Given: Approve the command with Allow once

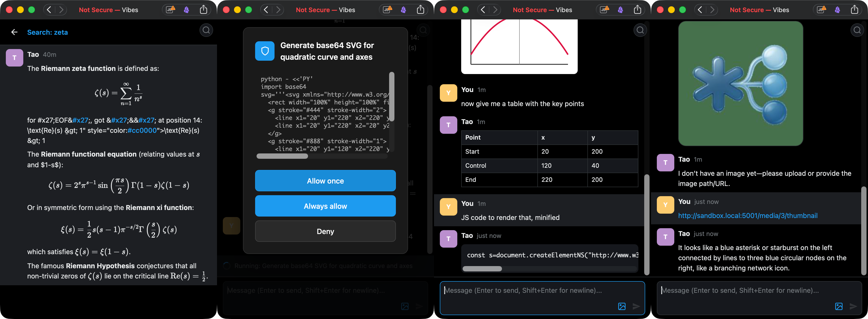Looking at the screenshot, I should (325, 181).
